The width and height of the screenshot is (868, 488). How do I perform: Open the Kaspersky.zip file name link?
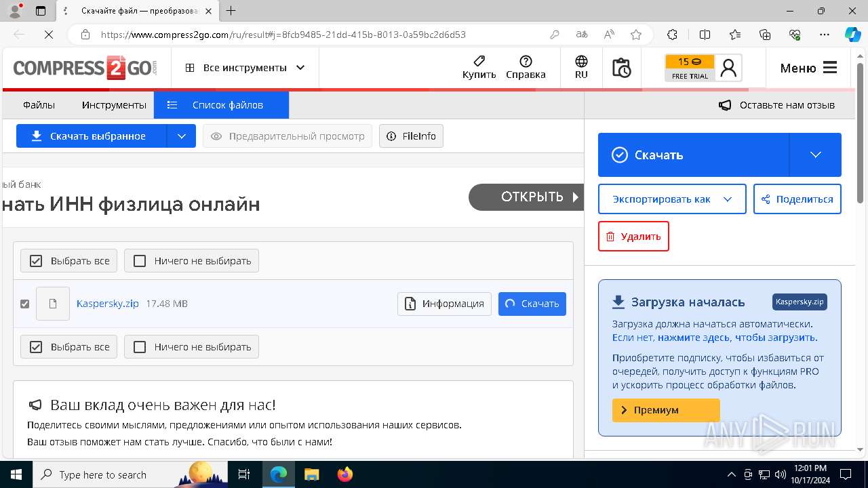pos(108,304)
